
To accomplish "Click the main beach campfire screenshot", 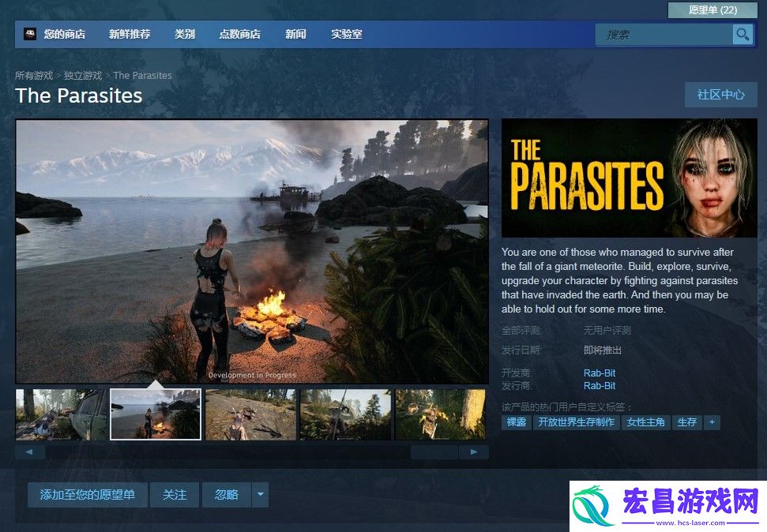I will (x=252, y=251).
